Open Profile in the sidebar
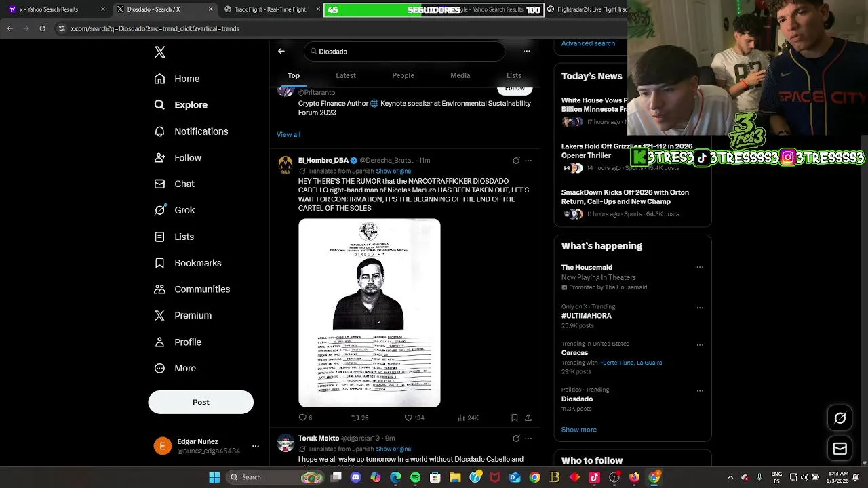Screen dimensions: 868x488 pos(178,342)
